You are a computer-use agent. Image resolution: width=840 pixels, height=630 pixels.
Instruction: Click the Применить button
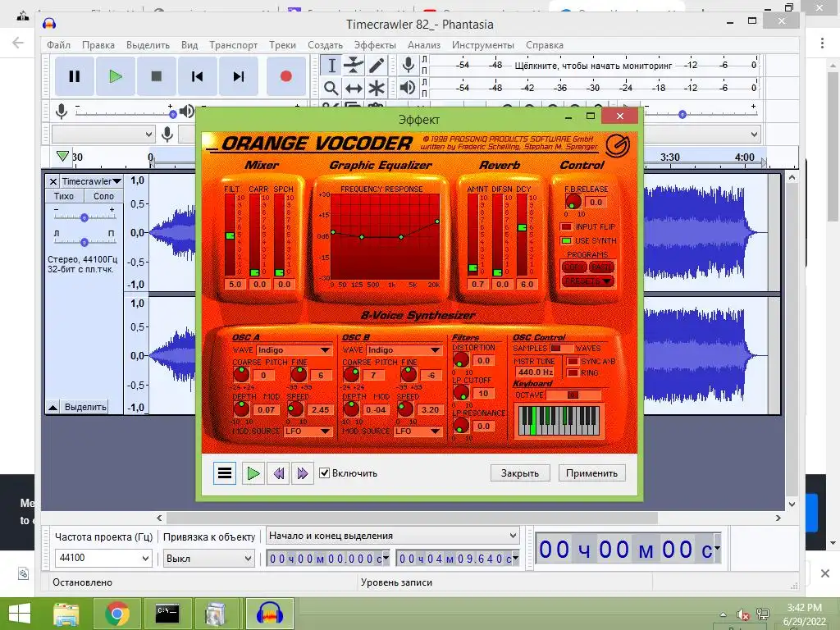591,473
